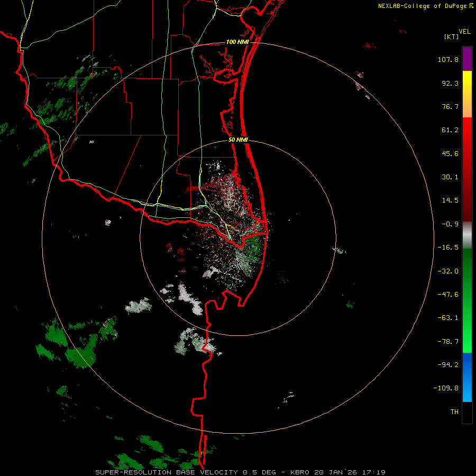Click the gray band of color bar
The image size is (476, 476).
coord(467,235)
